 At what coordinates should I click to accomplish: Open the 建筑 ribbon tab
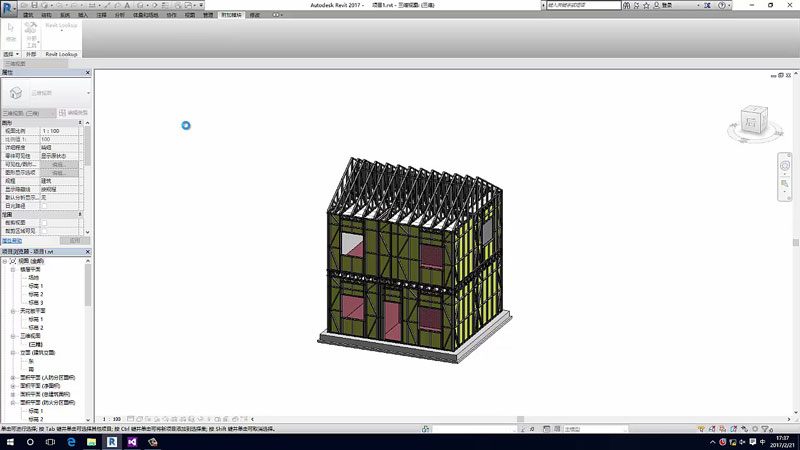click(27, 16)
